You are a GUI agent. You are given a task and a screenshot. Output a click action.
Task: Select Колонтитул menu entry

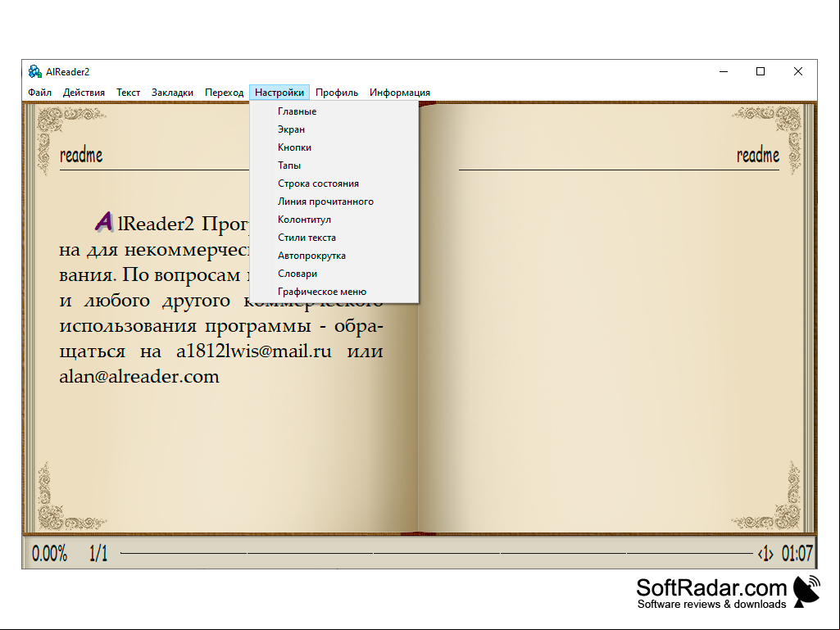tap(334, 220)
